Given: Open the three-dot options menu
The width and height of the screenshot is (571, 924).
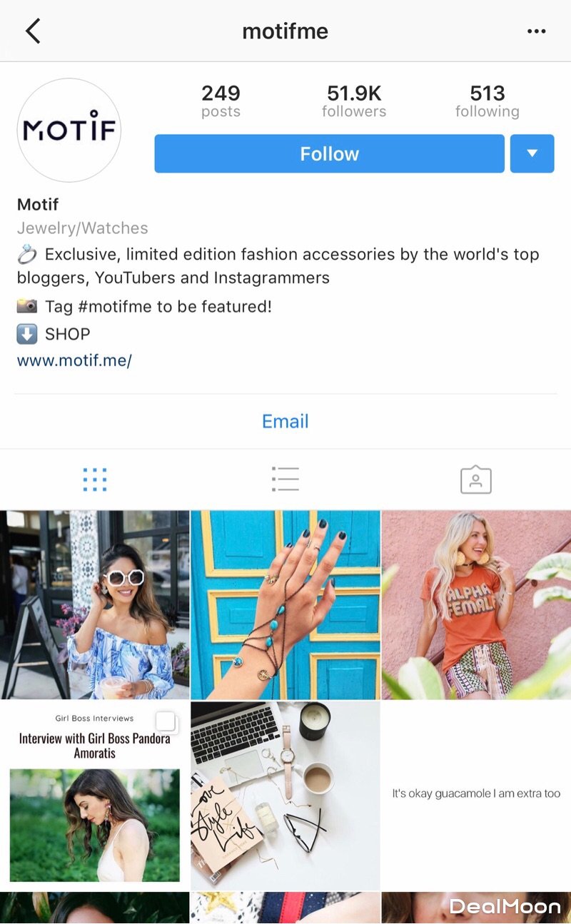Looking at the screenshot, I should pos(536,31).
